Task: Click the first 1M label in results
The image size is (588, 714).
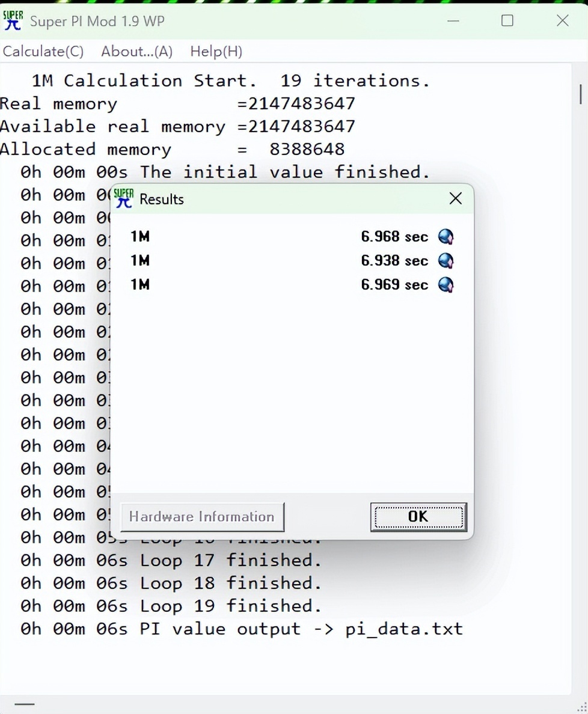Action: tap(140, 237)
